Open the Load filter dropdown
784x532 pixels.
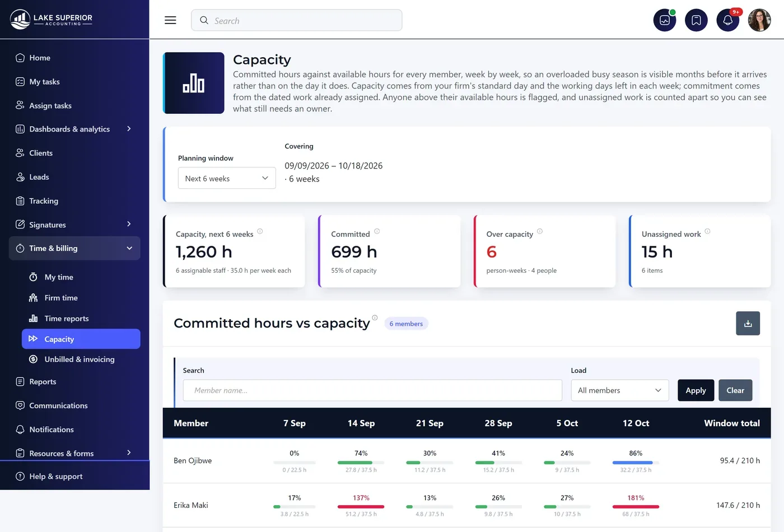click(x=620, y=390)
